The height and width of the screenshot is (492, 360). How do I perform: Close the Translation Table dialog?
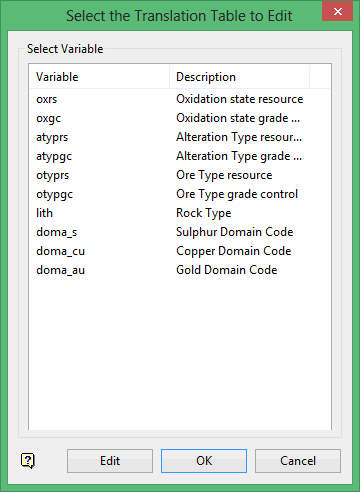tap(337, 12)
